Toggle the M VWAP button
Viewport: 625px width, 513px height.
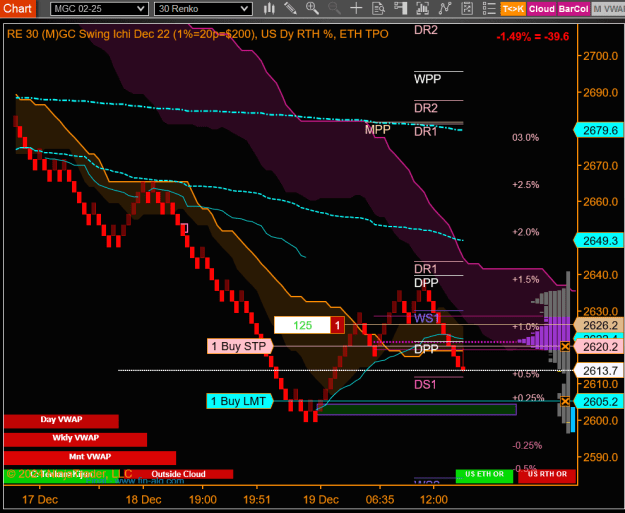[608, 9]
